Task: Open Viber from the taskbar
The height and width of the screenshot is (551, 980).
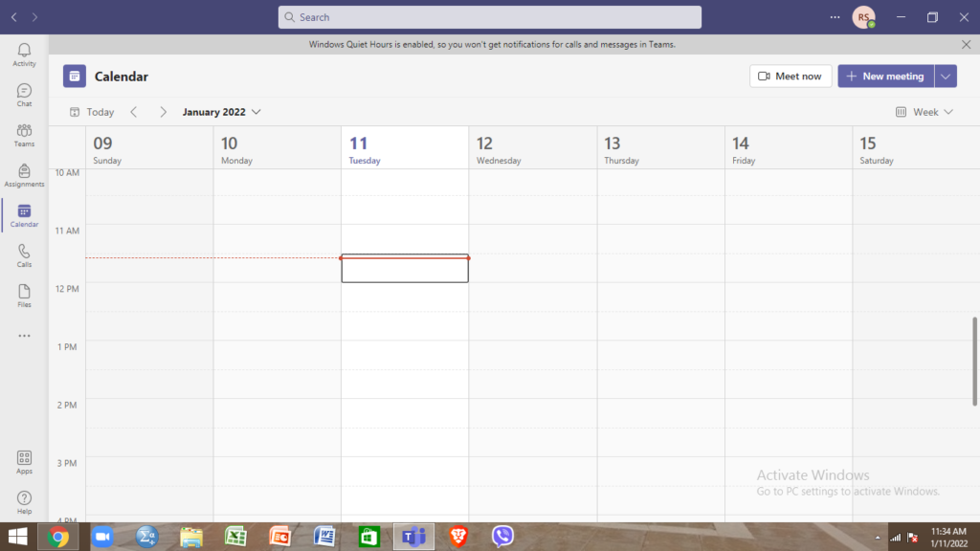Action: pos(502,537)
